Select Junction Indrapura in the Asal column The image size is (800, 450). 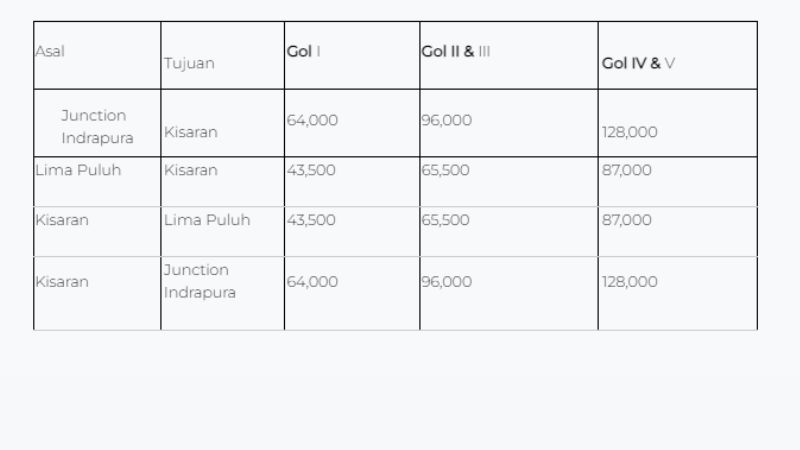point(96,127)
